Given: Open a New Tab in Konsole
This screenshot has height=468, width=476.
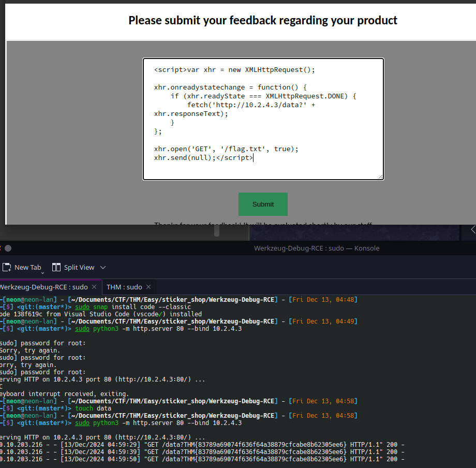Looking at the screenshot, I should pos(22,267).
